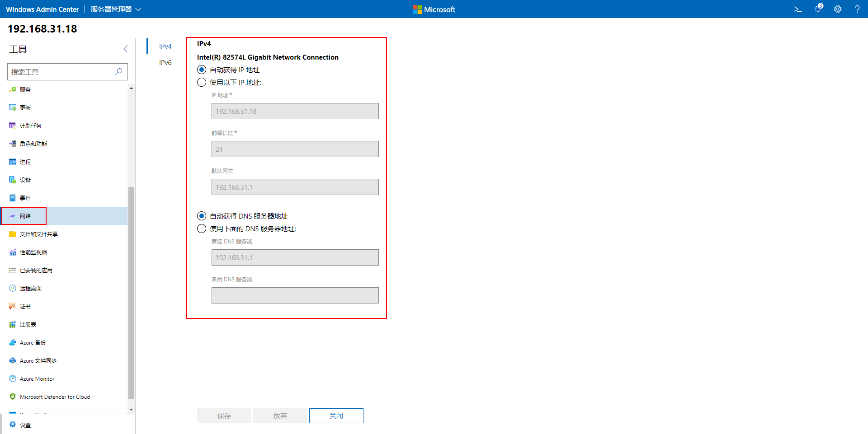Viewport: 868px width, 434px height.
Task: Click the 关闭 button
Action: tap(336, 415)
